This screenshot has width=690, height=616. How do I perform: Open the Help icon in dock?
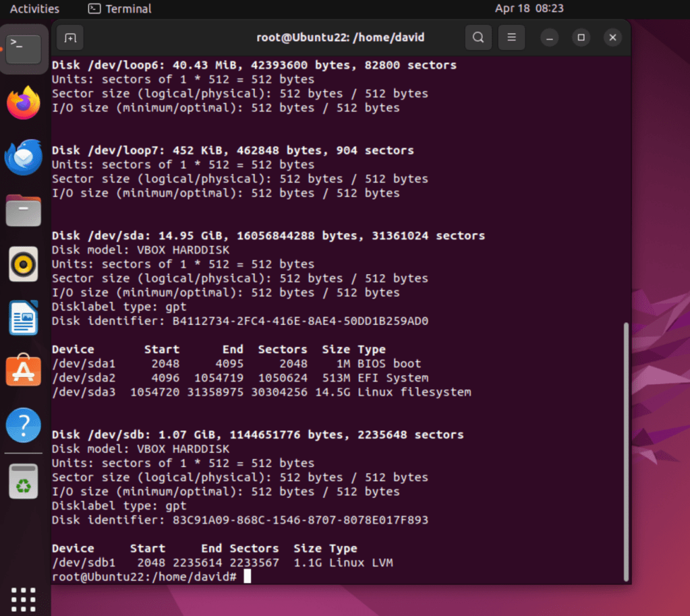point(24,425)
